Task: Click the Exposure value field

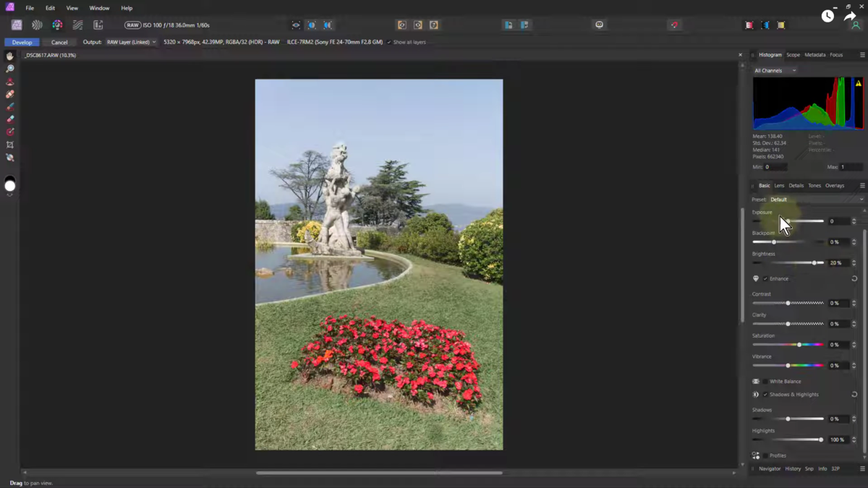Action: pyautogui.click(x=838, y=221)
